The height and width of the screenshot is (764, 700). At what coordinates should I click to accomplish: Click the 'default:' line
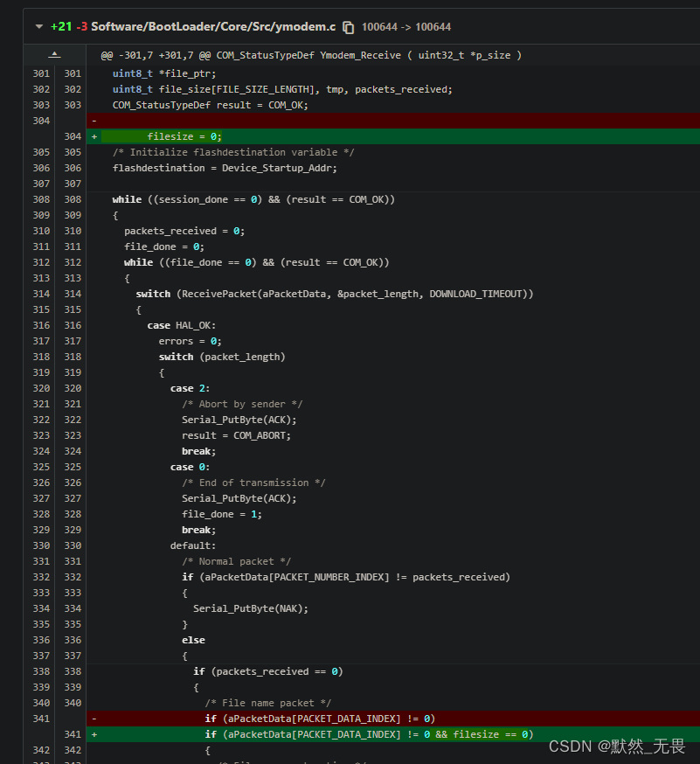(x=193, y=545)
